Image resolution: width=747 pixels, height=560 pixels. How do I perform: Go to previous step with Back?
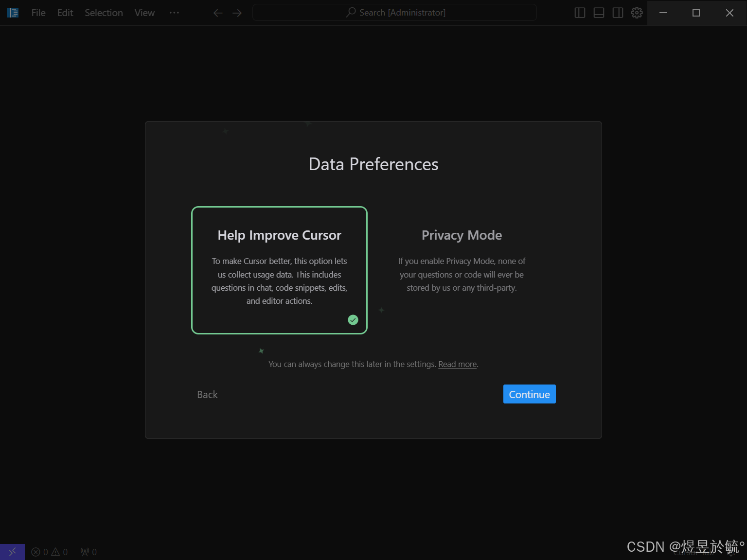[207, 395]
